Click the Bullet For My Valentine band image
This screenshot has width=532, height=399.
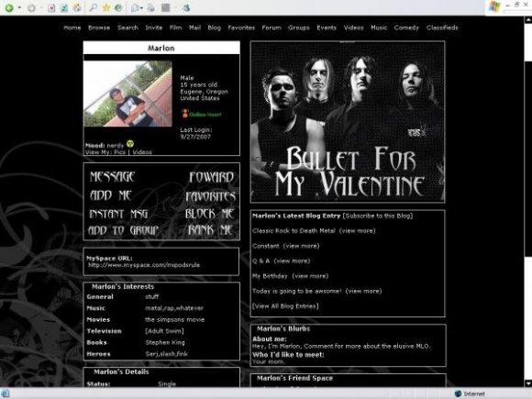pos(348,122)
